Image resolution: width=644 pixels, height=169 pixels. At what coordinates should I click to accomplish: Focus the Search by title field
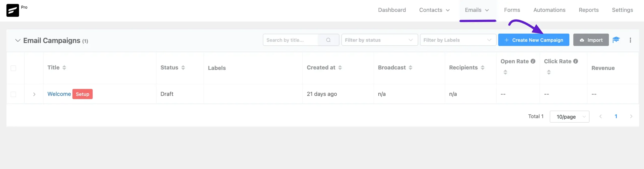tap(291, 40)
